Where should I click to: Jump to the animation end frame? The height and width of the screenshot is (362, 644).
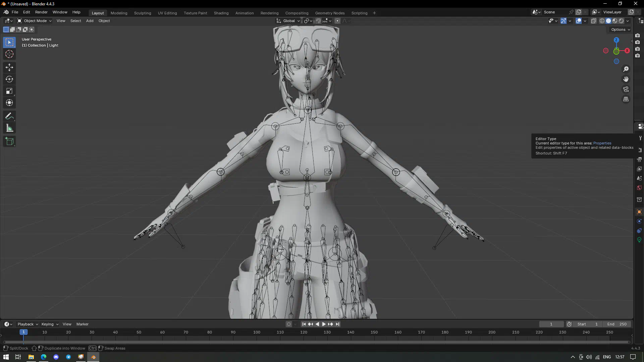pyautogui.click(x=337, y=324)
